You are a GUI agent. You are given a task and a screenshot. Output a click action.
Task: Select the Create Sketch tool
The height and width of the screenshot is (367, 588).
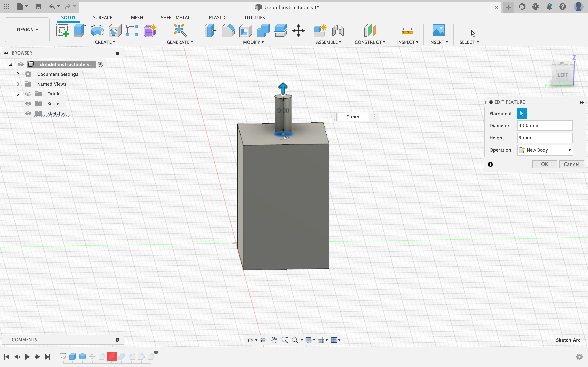point(62,31)
